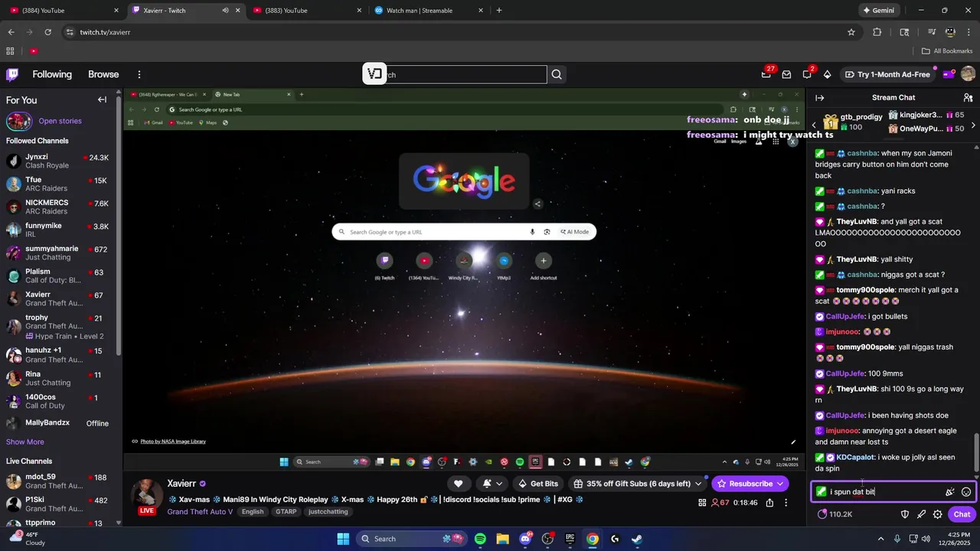
Task: Open the Twitch notifications inbox icon
Action: (786, 74)
